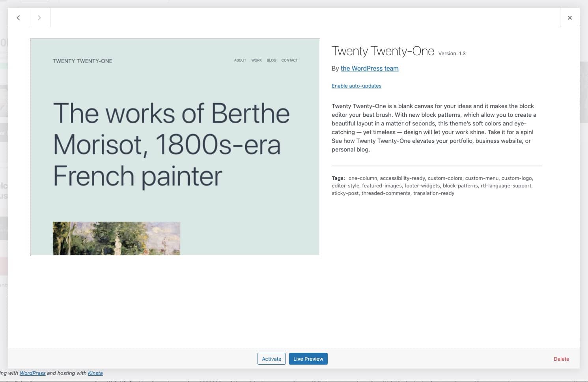
Task: Visit the WordPress link in the footer
Action: point(32,373)
